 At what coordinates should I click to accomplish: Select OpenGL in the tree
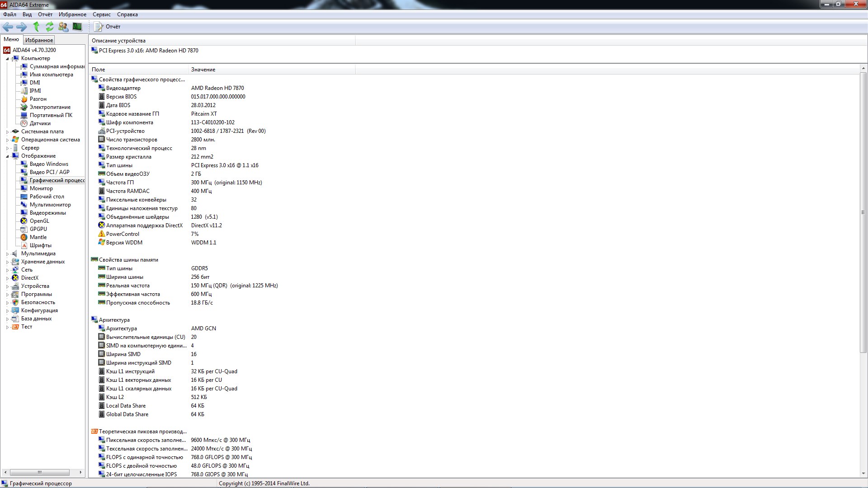[39, 221]
